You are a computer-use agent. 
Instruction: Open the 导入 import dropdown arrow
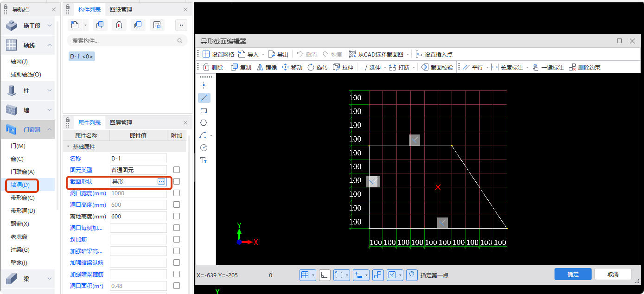263,54
